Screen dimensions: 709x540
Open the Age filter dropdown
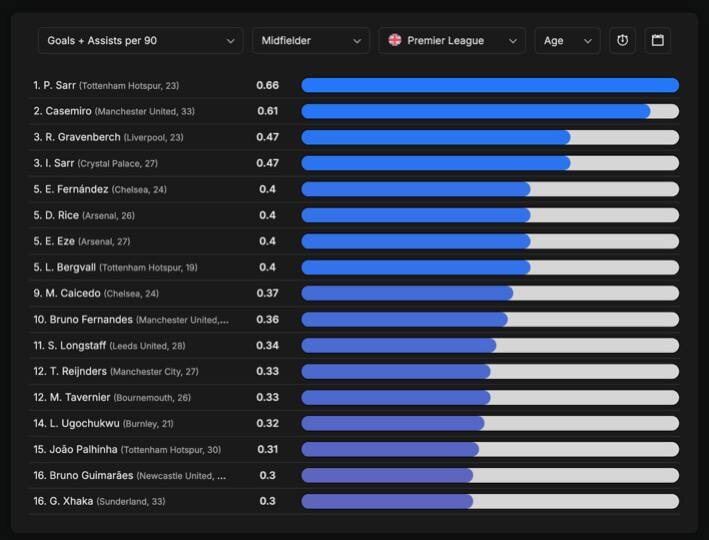pyautogui.click(x=567, y=41)
